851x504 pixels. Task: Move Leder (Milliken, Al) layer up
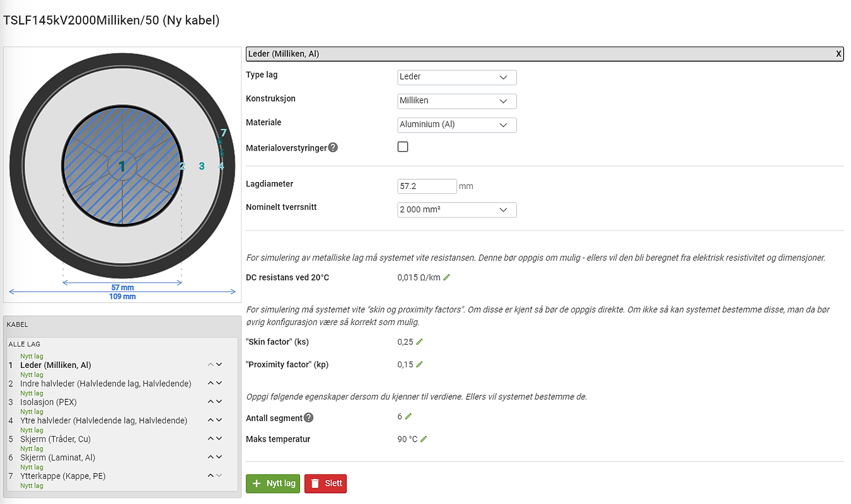coord(211,364)
